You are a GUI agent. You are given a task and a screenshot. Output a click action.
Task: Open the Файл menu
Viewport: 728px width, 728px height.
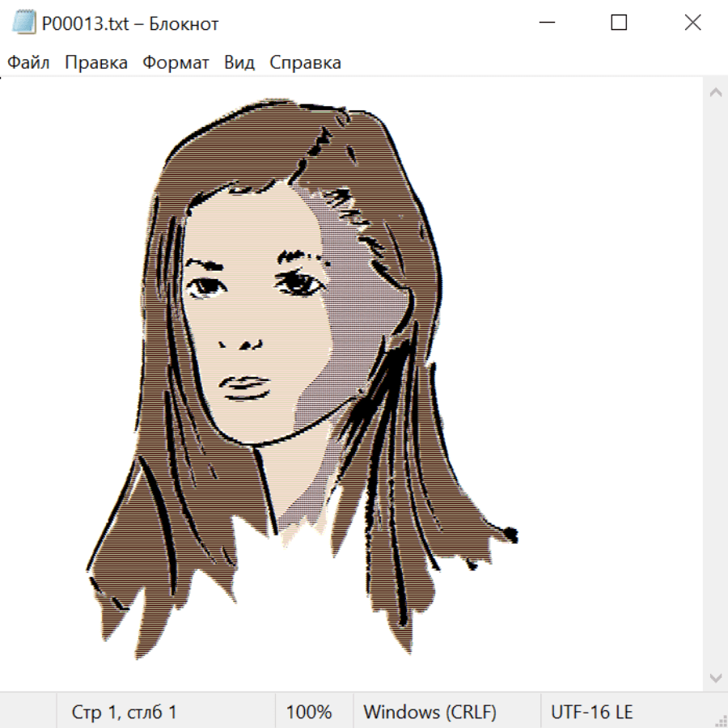[28, 63]
